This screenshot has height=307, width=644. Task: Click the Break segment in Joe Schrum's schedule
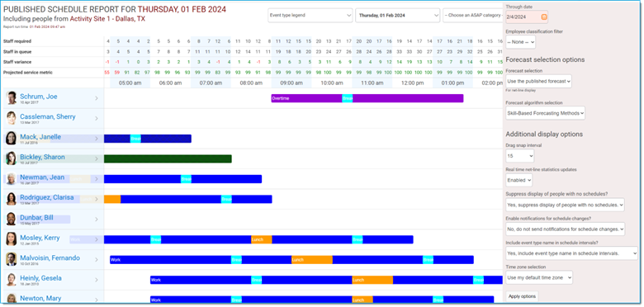coord(347,98)
